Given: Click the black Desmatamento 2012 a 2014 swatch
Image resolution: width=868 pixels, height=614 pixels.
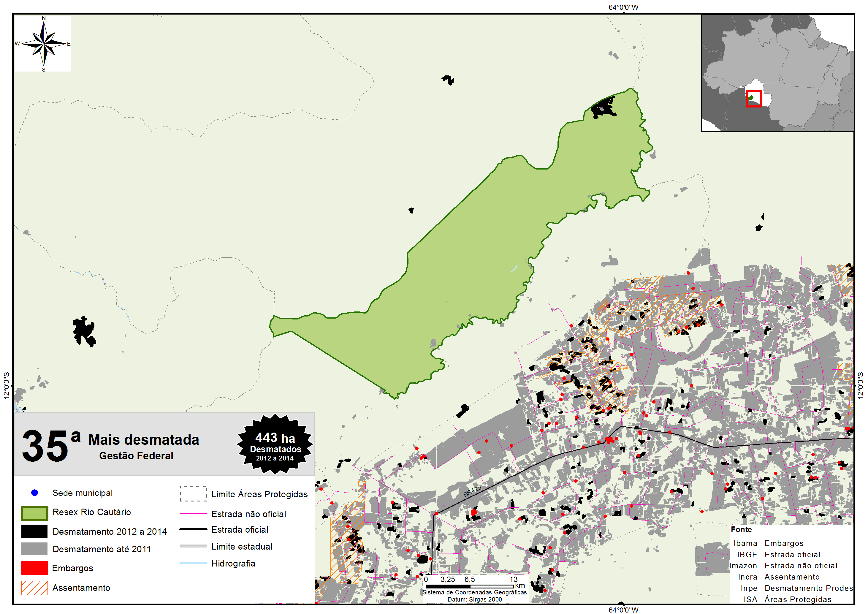Looking at the screenshot, I should tap(34, 531).
